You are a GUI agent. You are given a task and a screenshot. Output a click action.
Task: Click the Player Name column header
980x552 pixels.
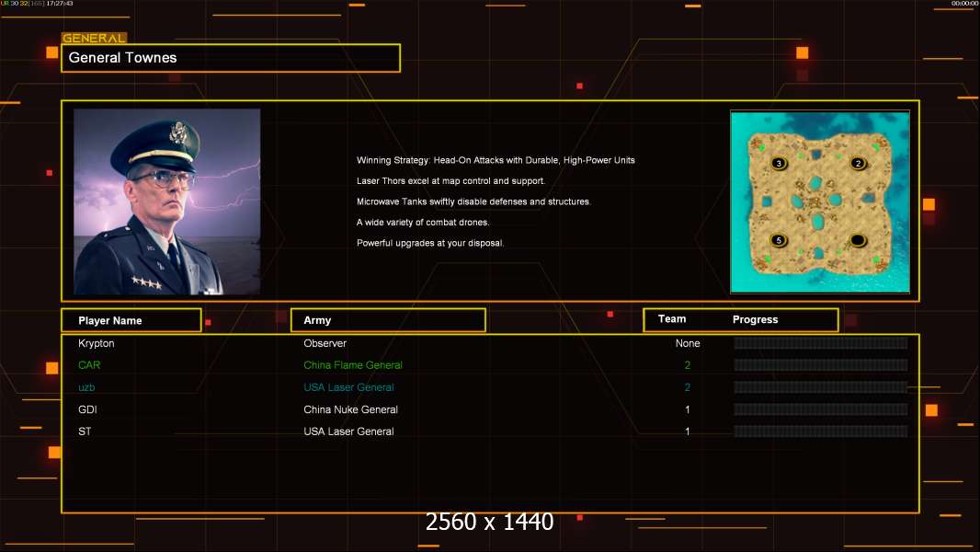pyautogui.click(x=131, y=320)
